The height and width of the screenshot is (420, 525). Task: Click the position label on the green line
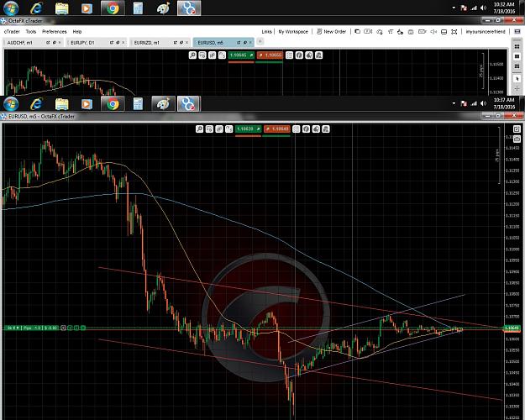pyautogui.click(x=32, y=328)
